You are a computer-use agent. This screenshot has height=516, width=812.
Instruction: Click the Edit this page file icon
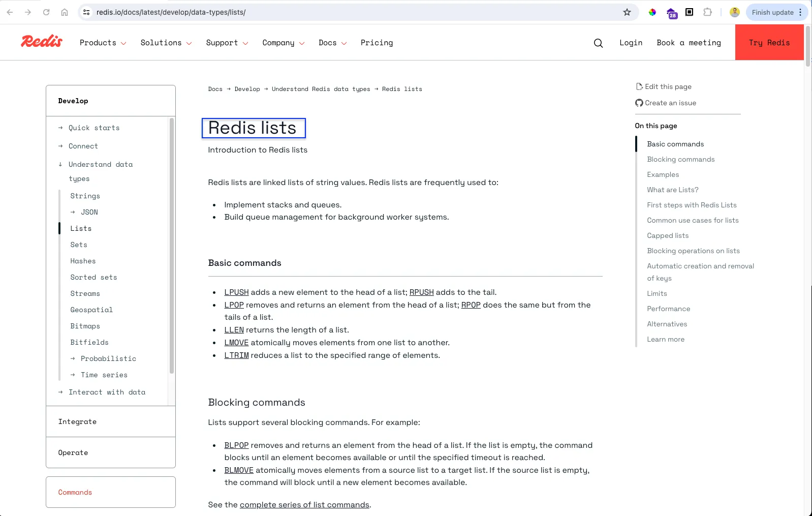point(639,86)
